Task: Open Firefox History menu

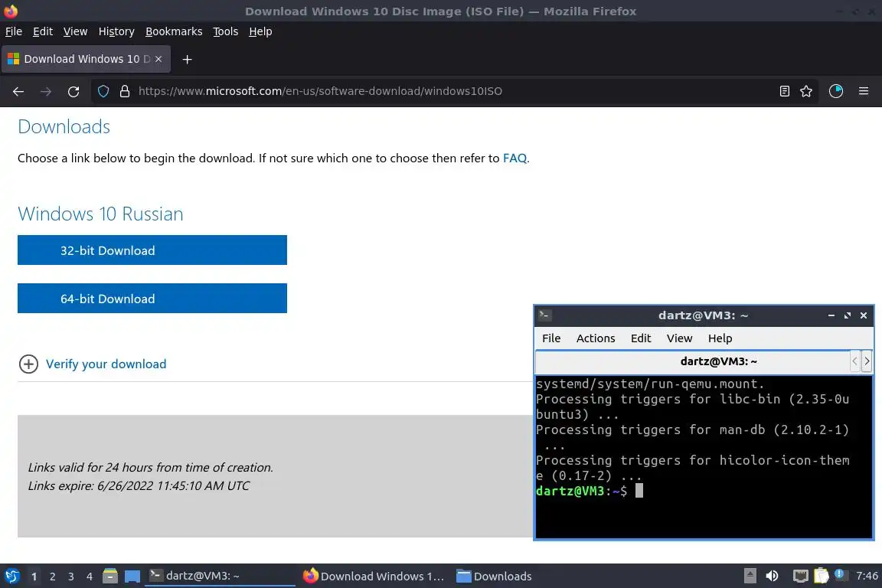Action: (x=116, y=31)
